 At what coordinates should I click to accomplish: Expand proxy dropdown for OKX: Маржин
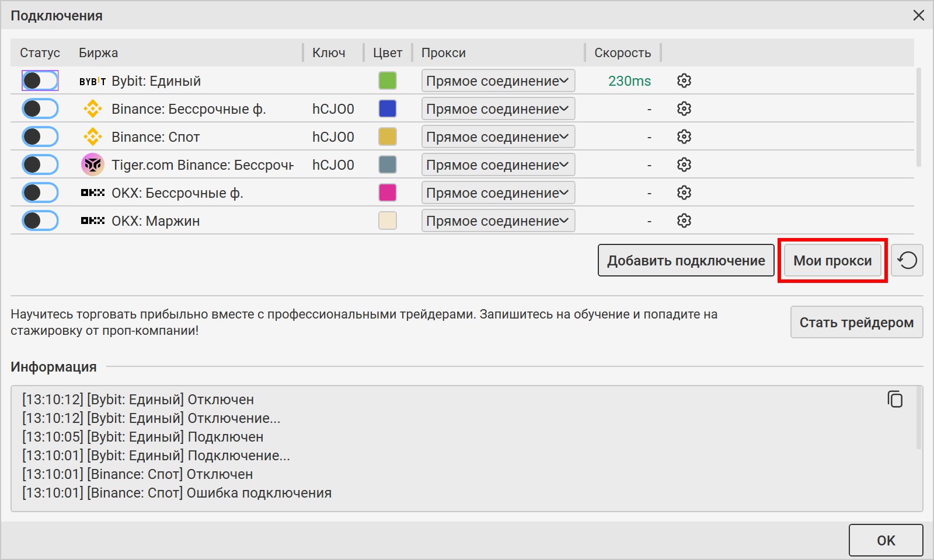pyautogui.click(x=498, y=220)
